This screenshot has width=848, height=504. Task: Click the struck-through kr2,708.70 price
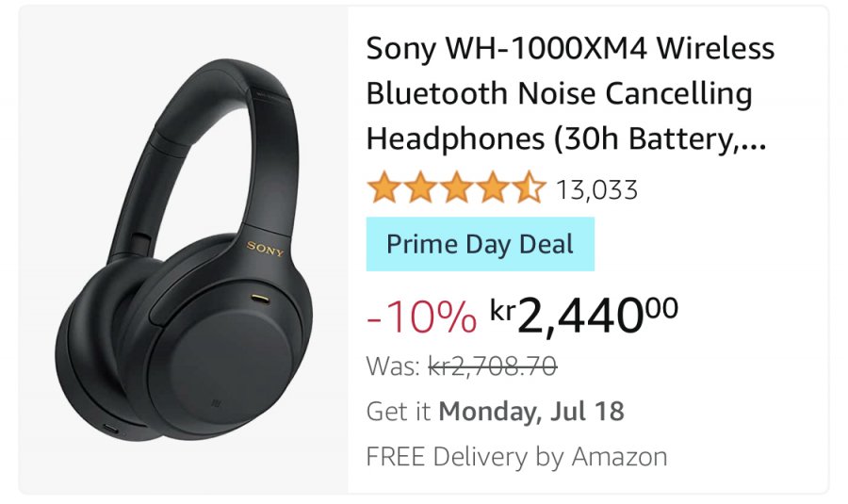click(492, 366)
